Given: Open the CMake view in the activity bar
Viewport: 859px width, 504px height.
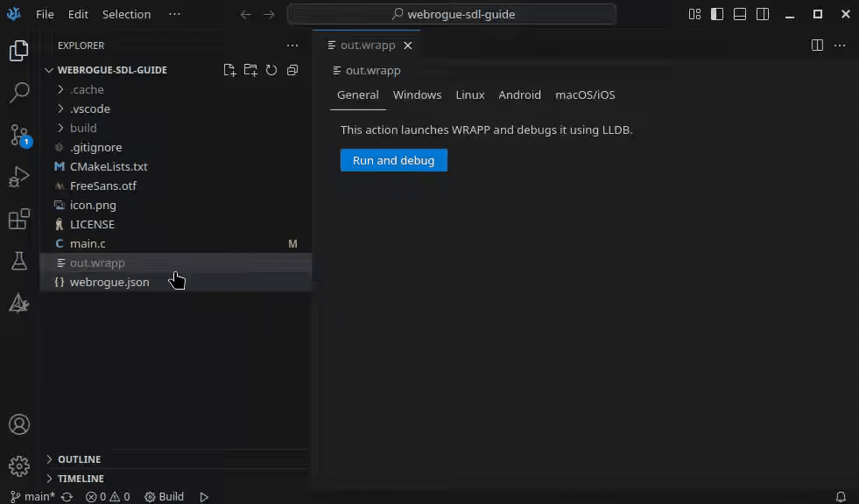Looking at the screenshot, I should pyautogui.click(x=18, y=303).
